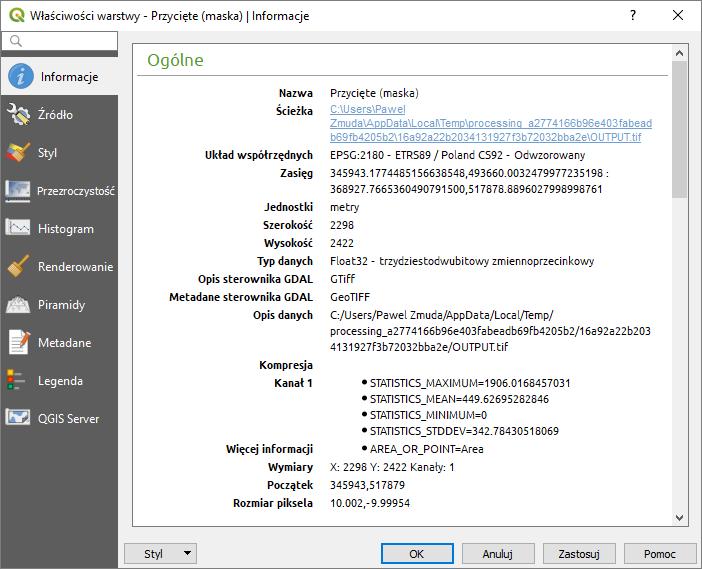Click the Opis danych path text

(x=490, y=331)
